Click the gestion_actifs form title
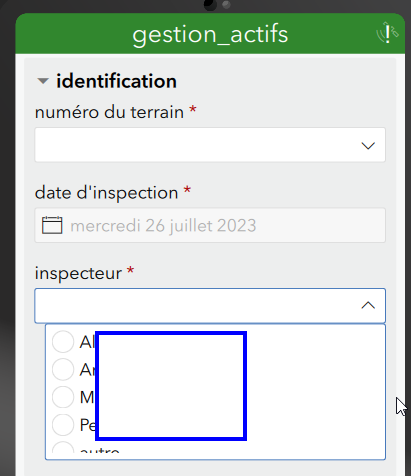This screenshot has width=411, height=476. pyautogui.click(x=210, y=34)
